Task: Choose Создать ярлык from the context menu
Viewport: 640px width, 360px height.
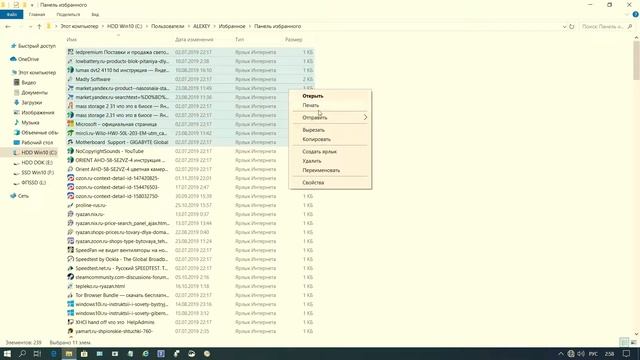Action: [319, 151]
